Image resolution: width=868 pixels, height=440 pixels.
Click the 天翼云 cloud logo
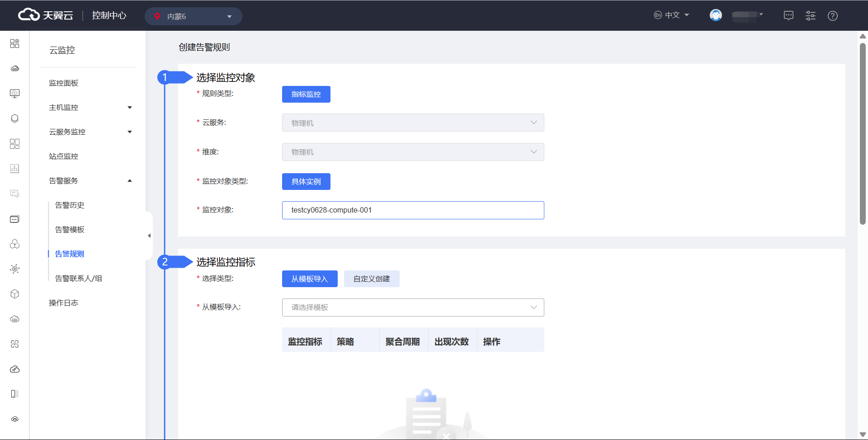pyautogui.click(x=45, y=15)
